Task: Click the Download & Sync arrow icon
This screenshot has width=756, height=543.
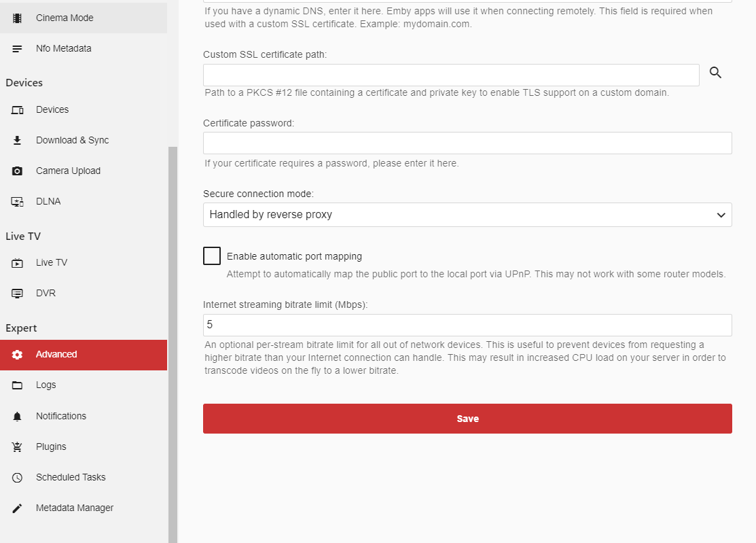Action: click(18, 141)
